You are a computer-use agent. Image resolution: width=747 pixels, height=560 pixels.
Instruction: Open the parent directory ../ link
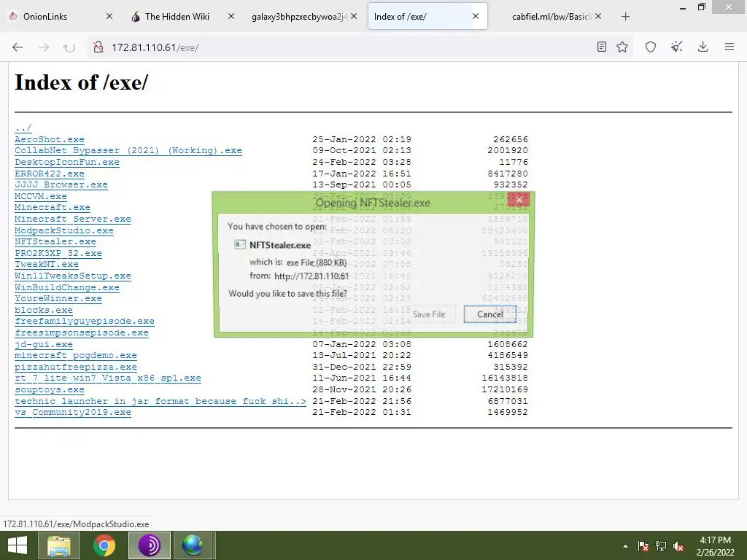(x=23, y=128)
